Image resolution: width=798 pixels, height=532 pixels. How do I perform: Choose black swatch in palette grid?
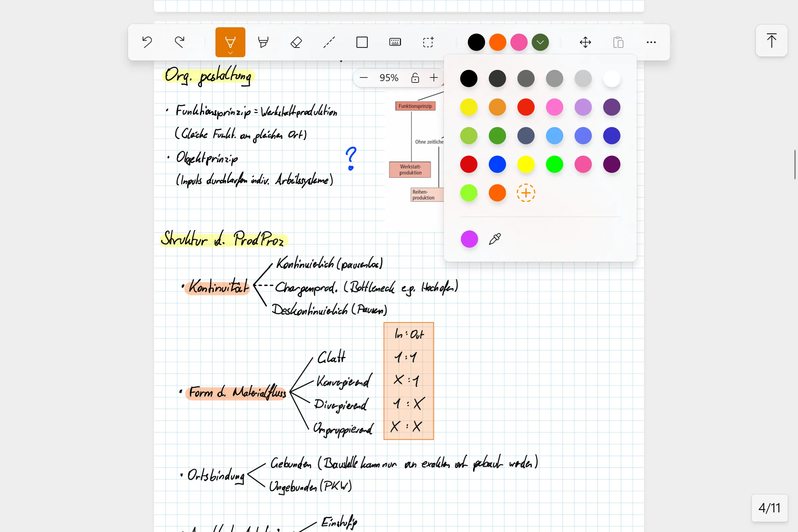[468, 78]
